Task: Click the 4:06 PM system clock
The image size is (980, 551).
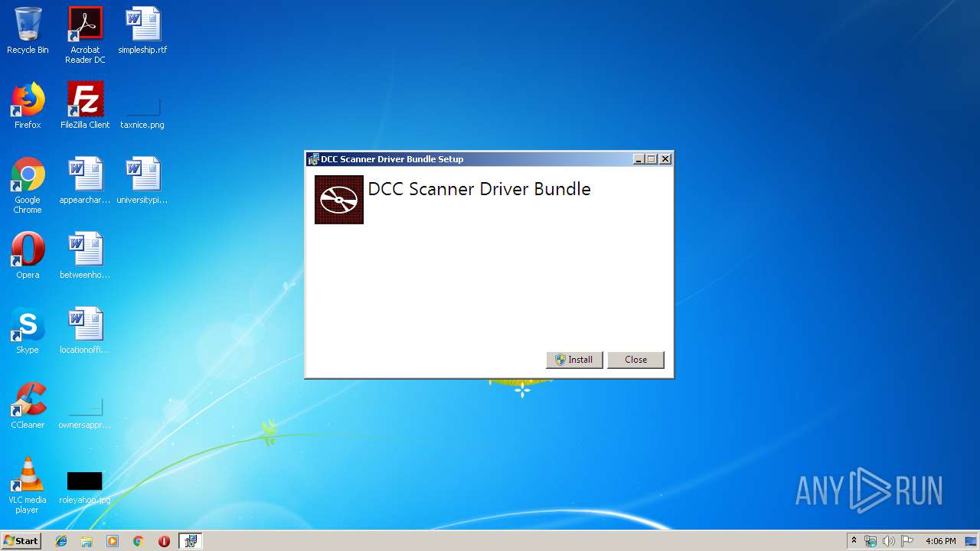Action: [x=940, y=541]
